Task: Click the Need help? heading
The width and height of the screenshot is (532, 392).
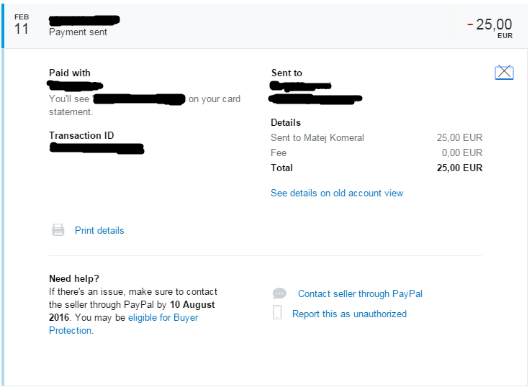Action: 74,278
